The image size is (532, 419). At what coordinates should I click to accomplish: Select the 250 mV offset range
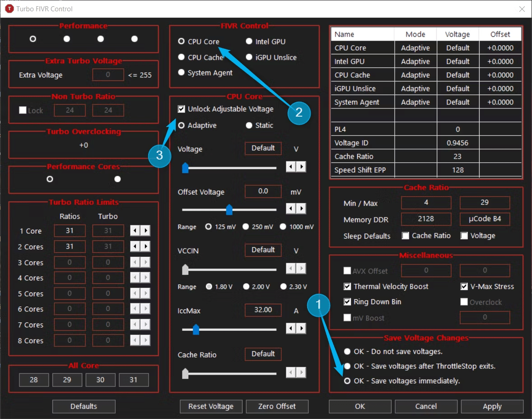coord(246,227)
